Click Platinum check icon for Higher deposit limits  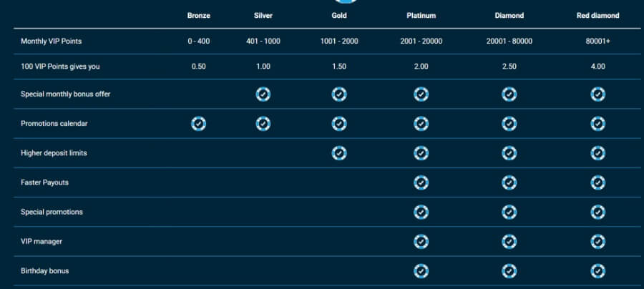pyautogui.click(x=421, y=153)
